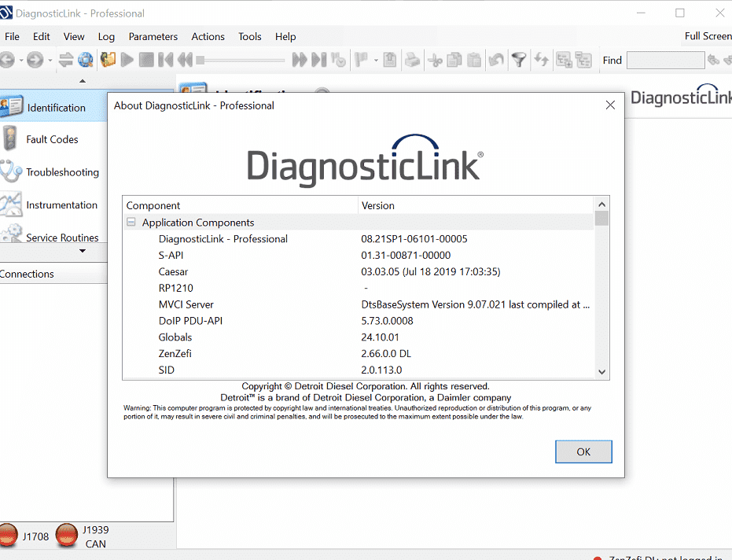Click the Cut scissors toolbar icon
Image resolution: width=732 pixels, height=560 pixels.
pyautogui.click(x=435, y=60)
